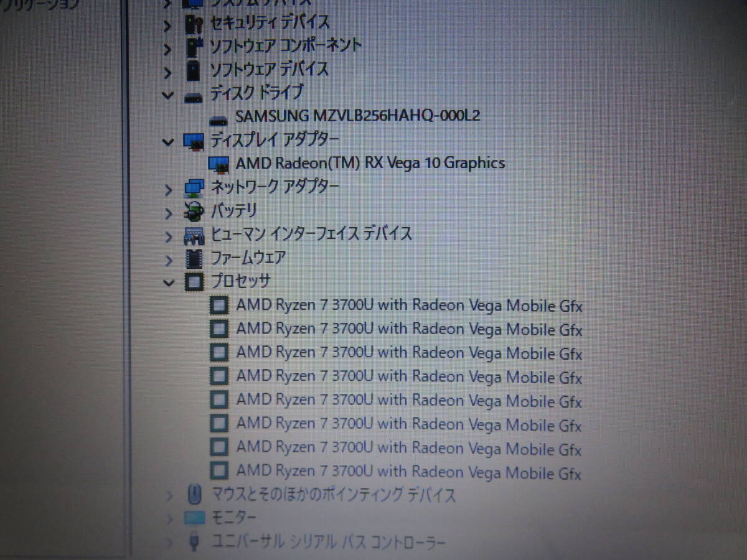Select the ユニバーサル シリアル バス コントローラー label
Viewport: 747px width, 560px height.
tap(329, 542)
